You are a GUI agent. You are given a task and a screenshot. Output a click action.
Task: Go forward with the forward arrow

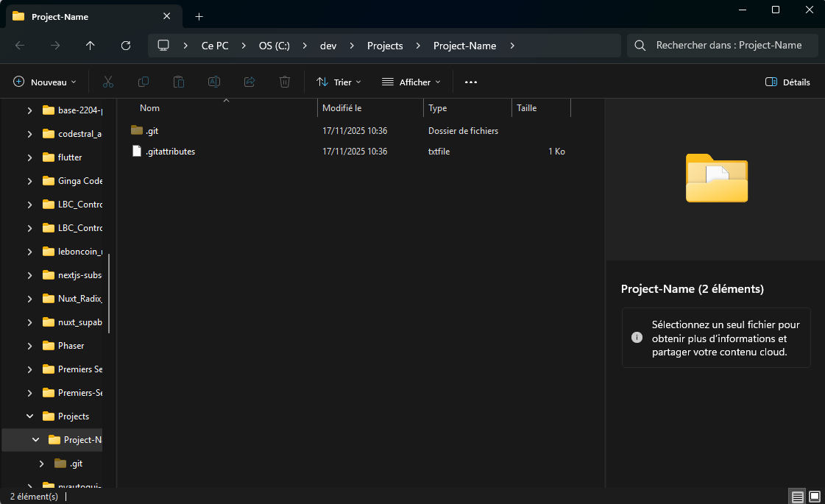point(54,46)
